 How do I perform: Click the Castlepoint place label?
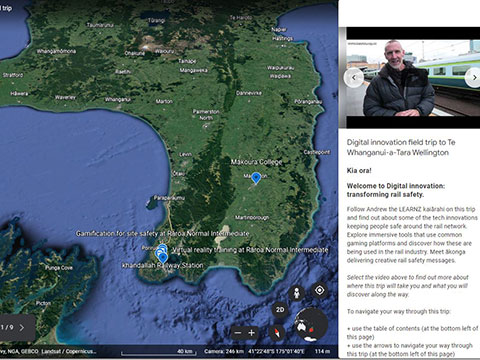coord(316,152)
